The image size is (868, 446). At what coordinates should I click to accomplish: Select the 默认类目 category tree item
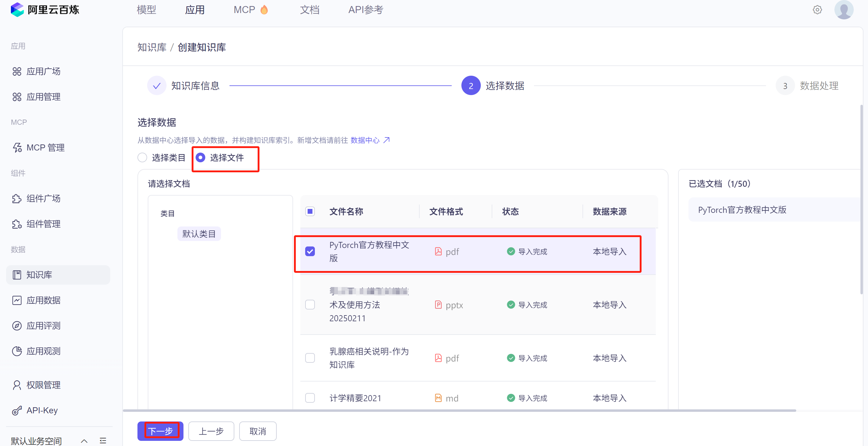199,234
